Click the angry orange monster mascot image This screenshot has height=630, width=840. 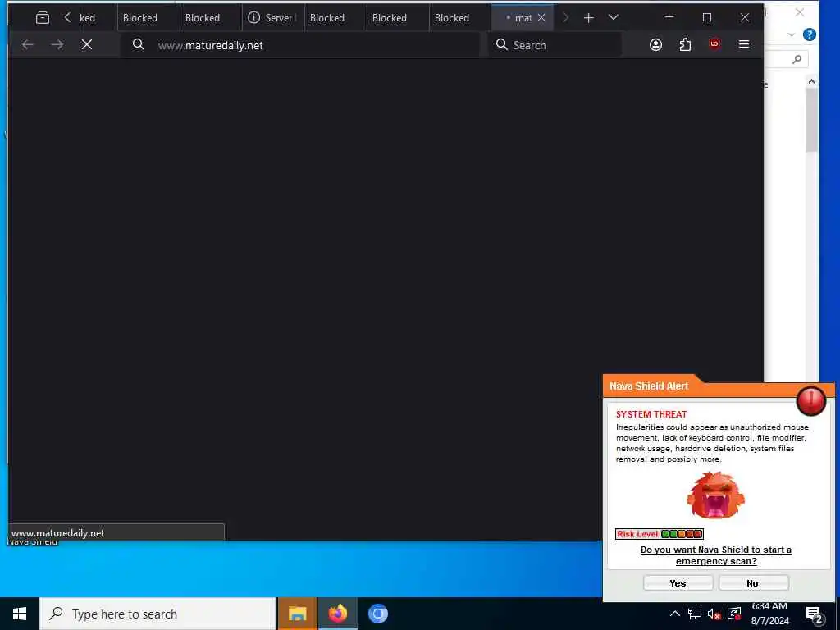pos(715,495)
